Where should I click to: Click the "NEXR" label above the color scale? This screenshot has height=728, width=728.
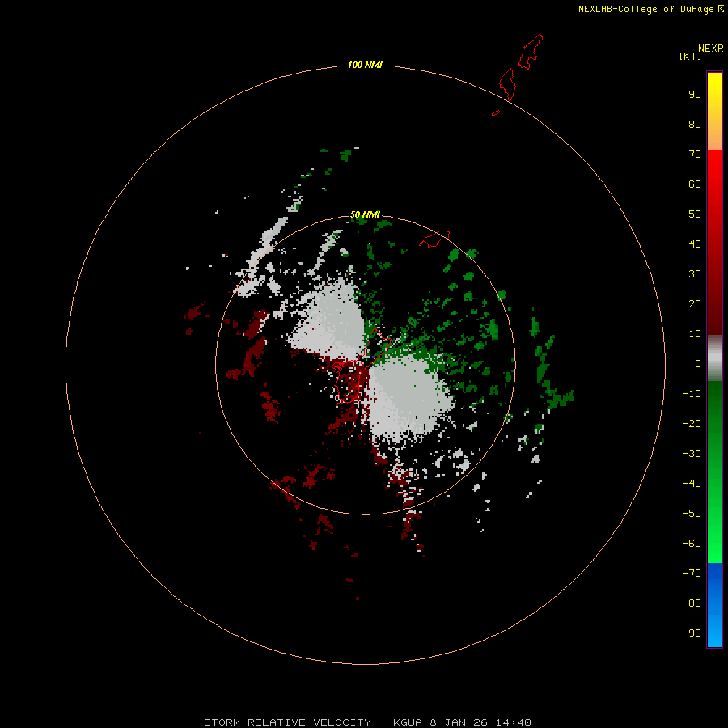tap(710, 49)
